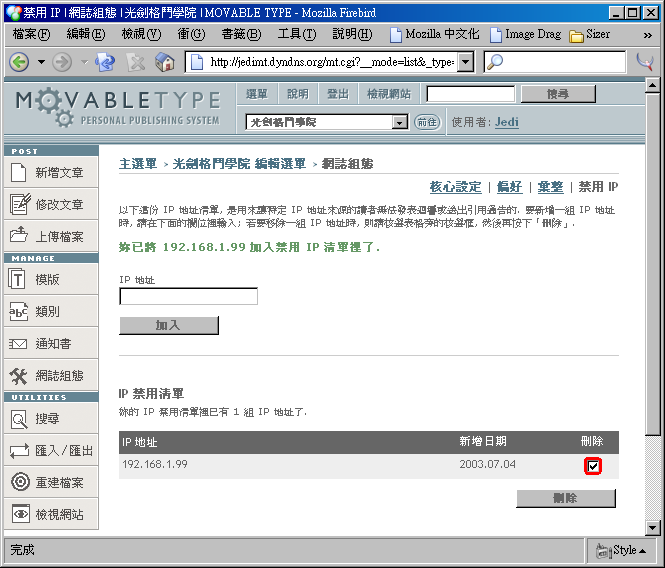Screen dimensions: 665x568
Task: Click the 重建檔案 rebuild files icon
Action: 20,482
